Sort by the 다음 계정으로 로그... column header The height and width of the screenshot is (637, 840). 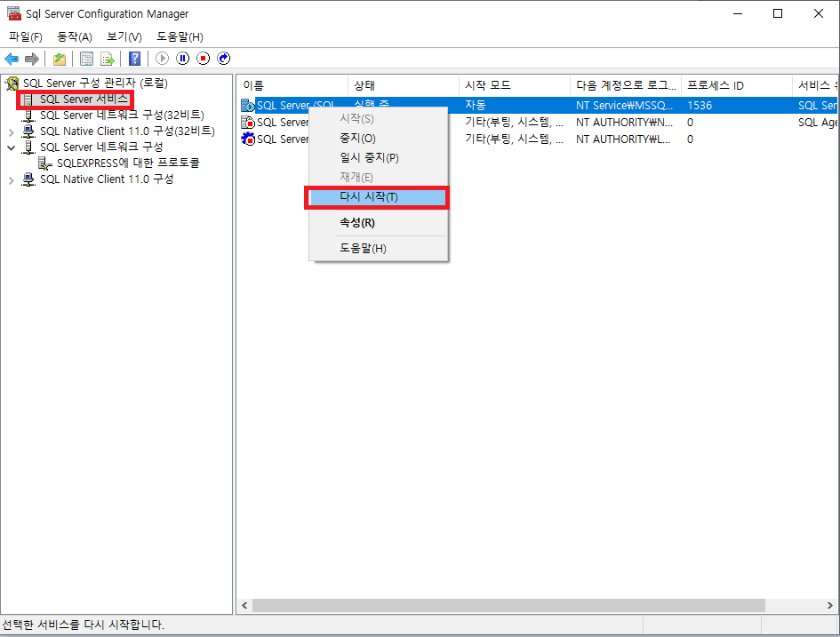pyautogui.click(x=625, y=85)
